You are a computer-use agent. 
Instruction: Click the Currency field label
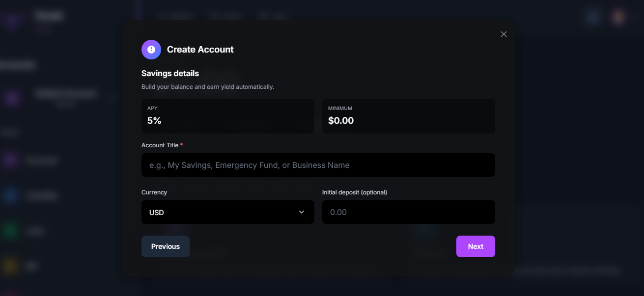click(x=154, y=192)
